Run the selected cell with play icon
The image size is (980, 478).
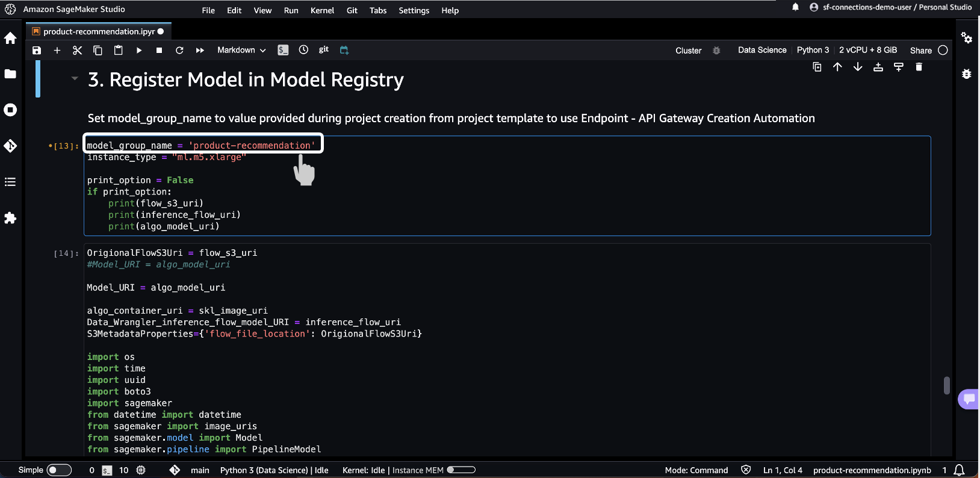pos(138,51)
